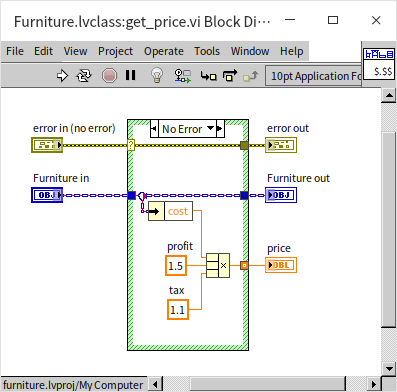Select the Furniture out OBJ terminal
The width and height of the screenshot is (397, 392).
coord(281,195)
